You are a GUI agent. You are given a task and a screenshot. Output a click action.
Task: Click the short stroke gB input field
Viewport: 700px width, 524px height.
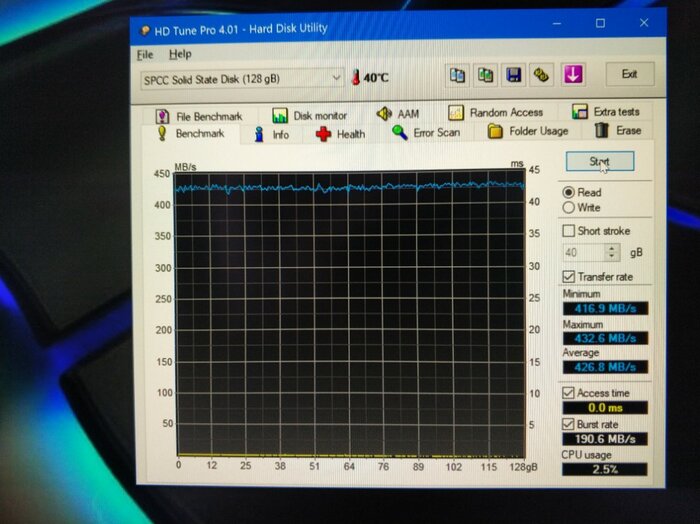(584, 253)
